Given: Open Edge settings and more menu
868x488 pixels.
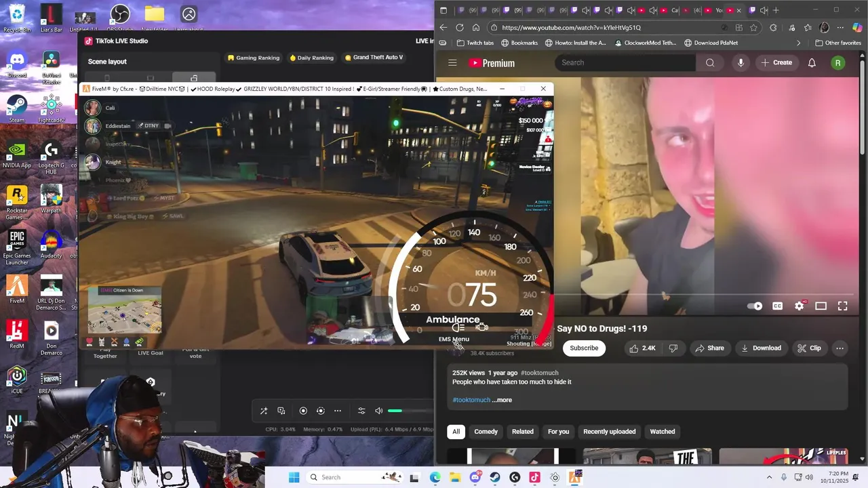Looking at the screenshot, I should (x=840, y=28).
